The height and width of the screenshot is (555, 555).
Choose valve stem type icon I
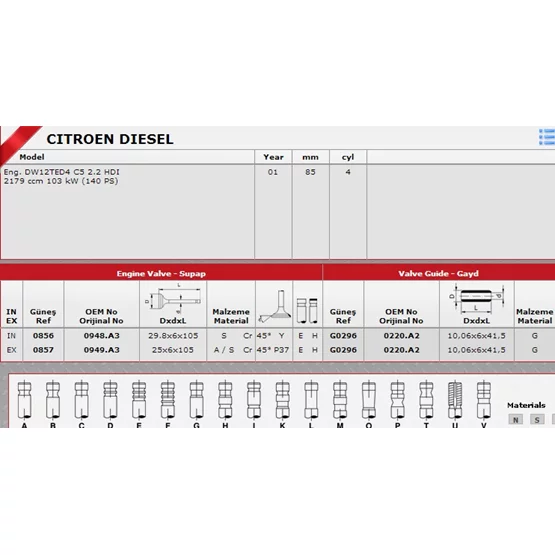[x=254, y=400]
